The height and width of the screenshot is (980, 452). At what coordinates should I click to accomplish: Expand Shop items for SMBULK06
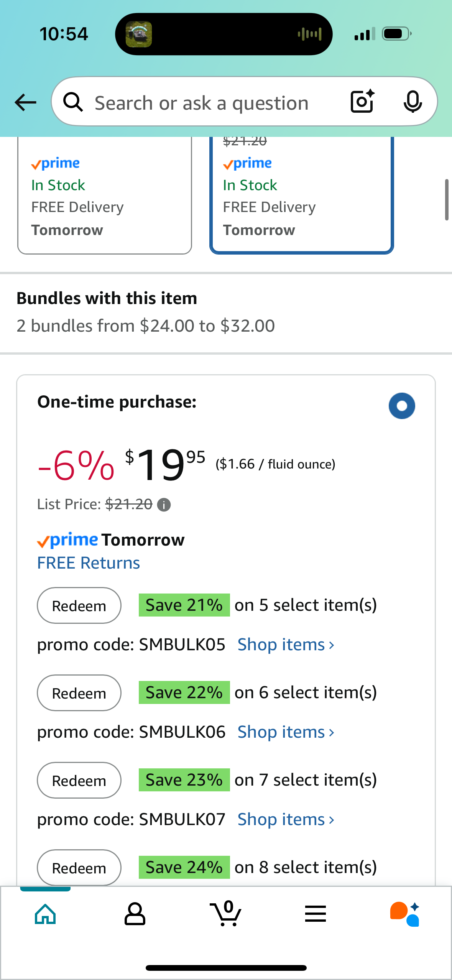point(286,732)
